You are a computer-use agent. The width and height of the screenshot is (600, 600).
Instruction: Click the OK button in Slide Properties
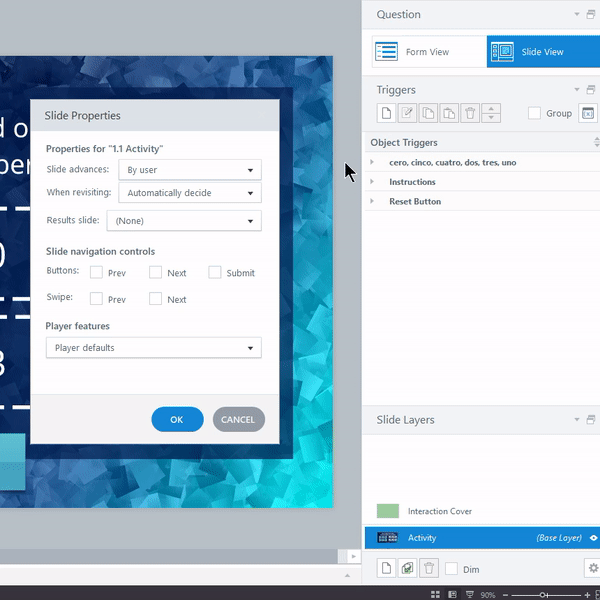(177, 420)
